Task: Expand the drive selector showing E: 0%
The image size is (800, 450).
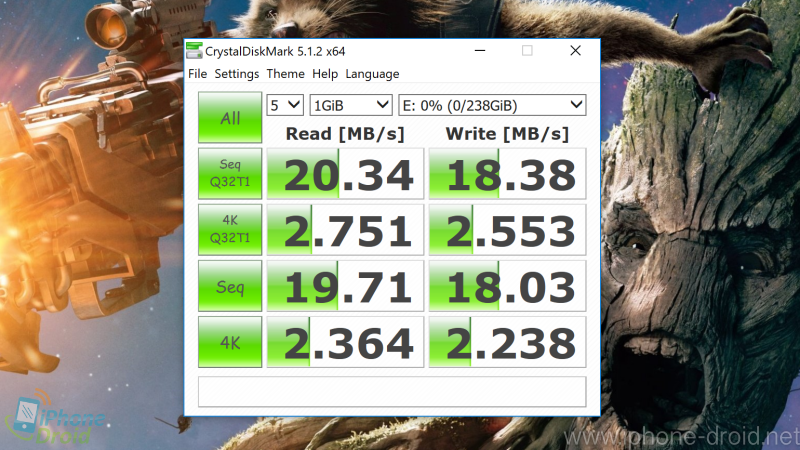Action: [x=492, y=105]
